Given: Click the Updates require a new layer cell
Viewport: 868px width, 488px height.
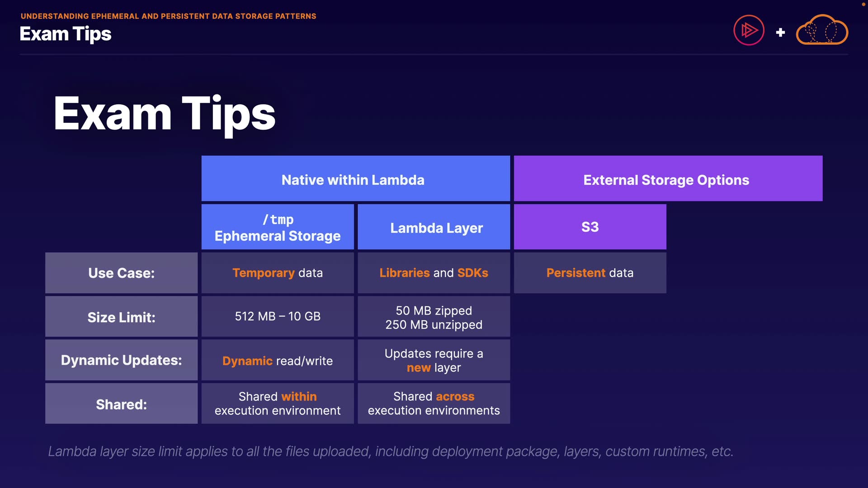Looking at the screenshot, I should (x=434, y=360).
